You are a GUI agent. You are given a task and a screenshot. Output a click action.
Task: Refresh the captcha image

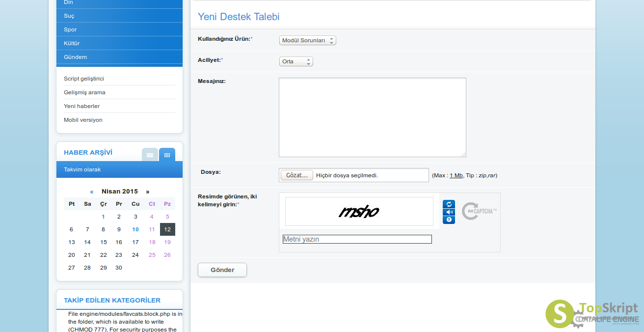449,204
